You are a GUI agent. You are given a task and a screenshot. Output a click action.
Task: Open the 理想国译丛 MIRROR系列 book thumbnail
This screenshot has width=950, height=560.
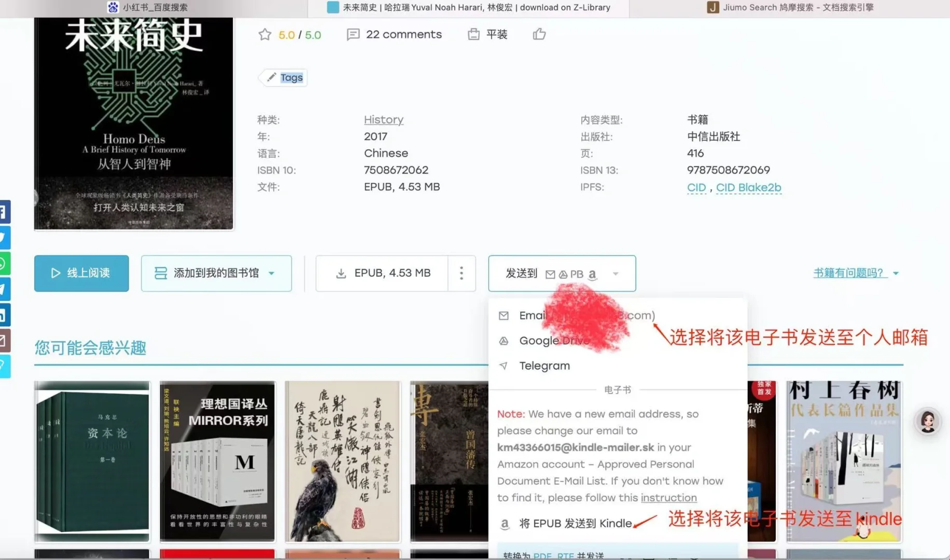click(217, 461)
